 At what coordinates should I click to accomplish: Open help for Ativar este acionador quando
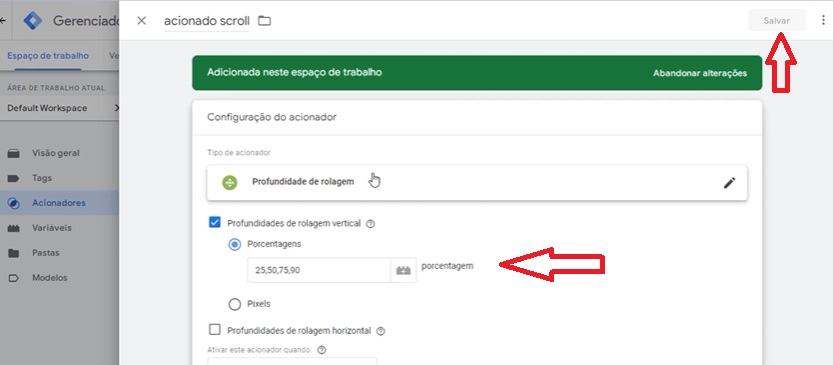tap(321, 350)
